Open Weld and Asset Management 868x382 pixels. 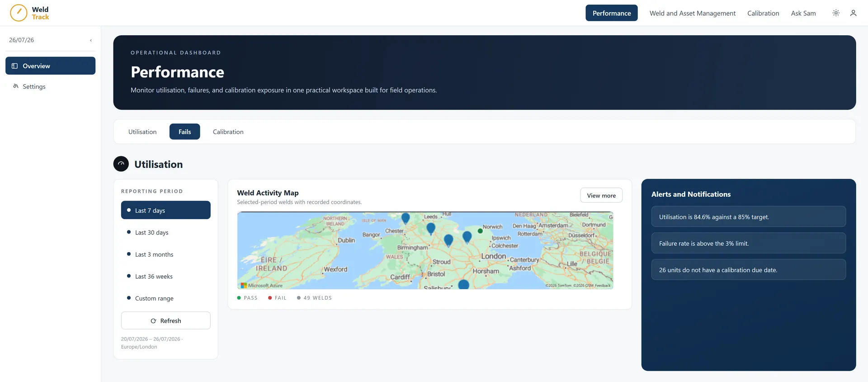coord(692,13)
